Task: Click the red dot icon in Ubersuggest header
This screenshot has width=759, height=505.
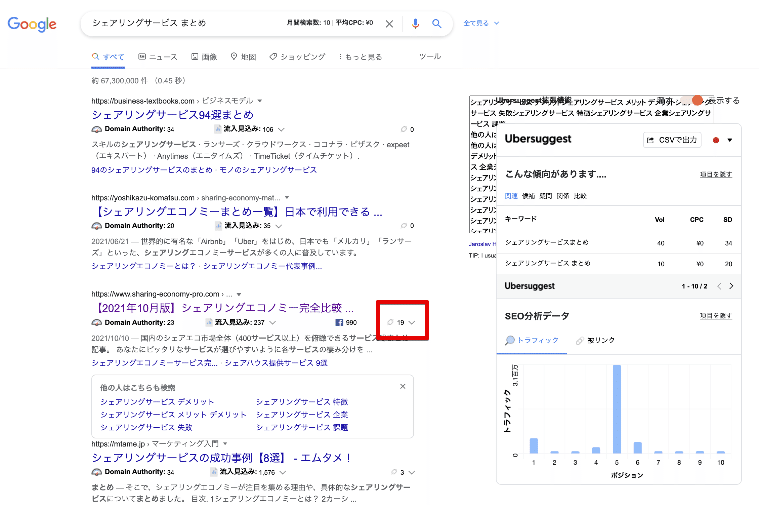Action: [716, 140]
